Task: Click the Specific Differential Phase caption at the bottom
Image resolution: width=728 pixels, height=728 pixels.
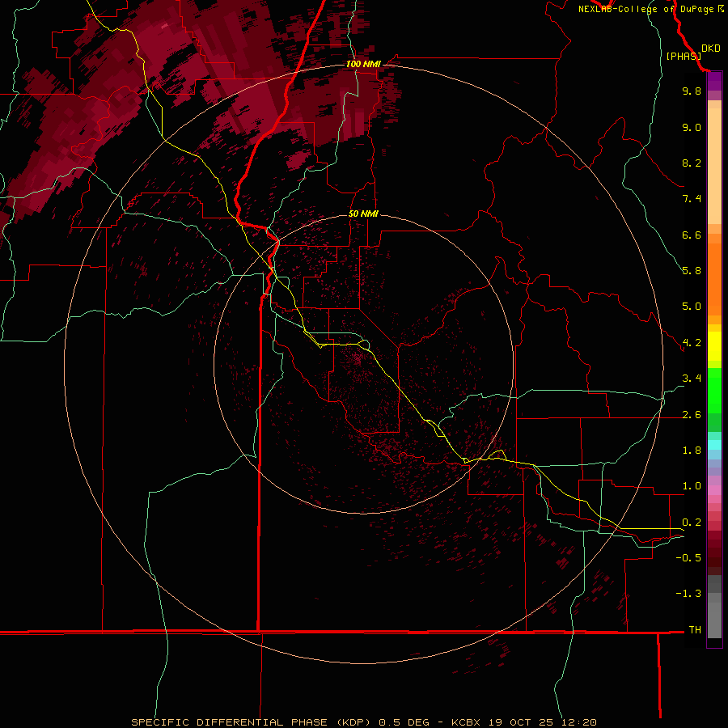Action: tap(363, 722)
